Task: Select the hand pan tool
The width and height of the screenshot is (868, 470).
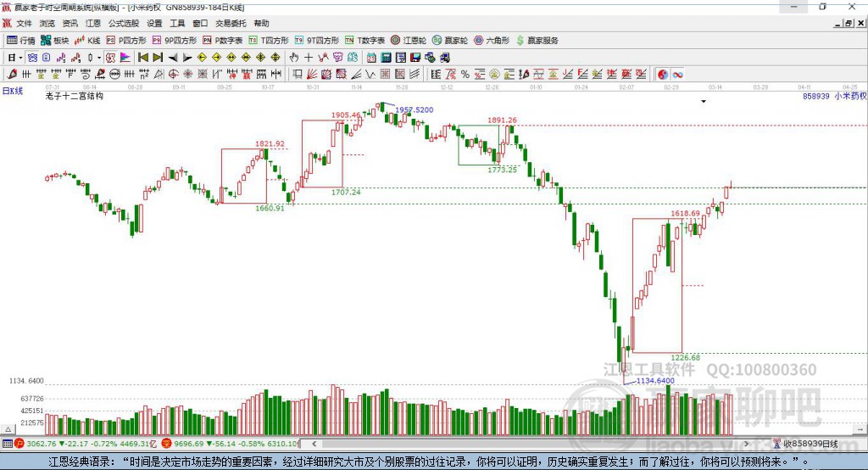Action: pyautogui.click(x=293, y=58)
